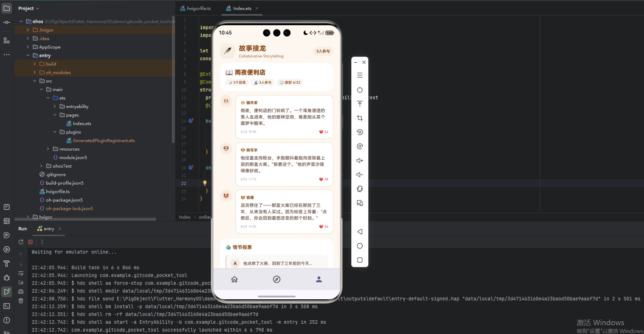Screen dimensions: 644x334
Task: Expand the AppScope folder
Action: pyautogui.click(x=28, y=47)
